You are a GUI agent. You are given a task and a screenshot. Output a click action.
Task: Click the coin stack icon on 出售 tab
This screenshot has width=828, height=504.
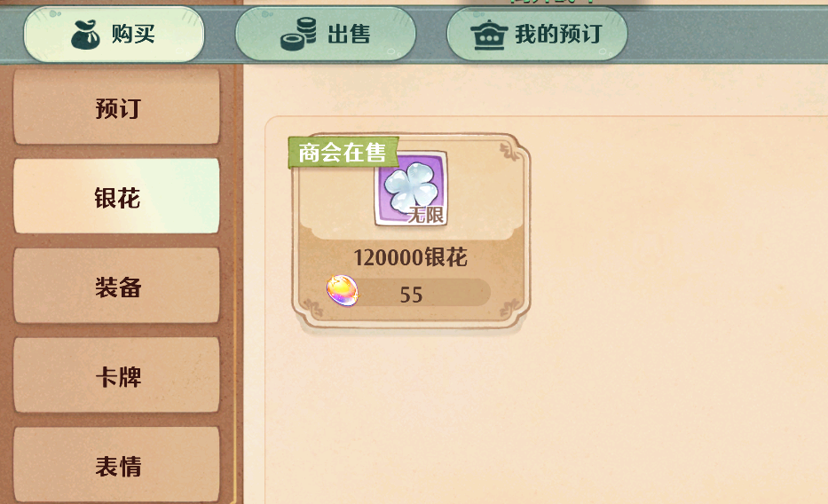point(298,35)
